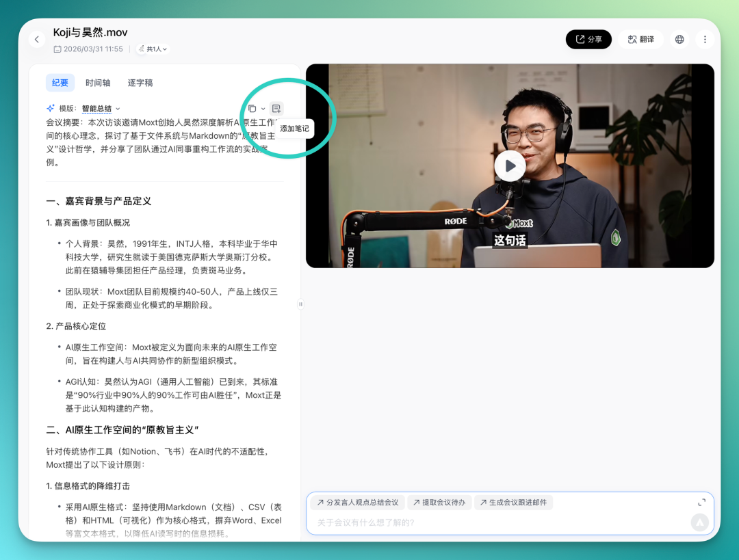Open the 智能总结 template dropdown
Screen dimensions: 739x560
click(101, 109)
